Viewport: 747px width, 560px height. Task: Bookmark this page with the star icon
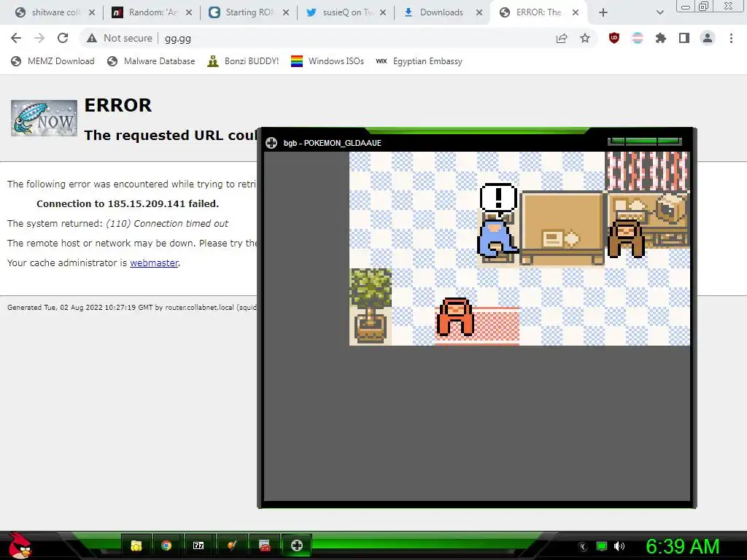tap(585, 38)
